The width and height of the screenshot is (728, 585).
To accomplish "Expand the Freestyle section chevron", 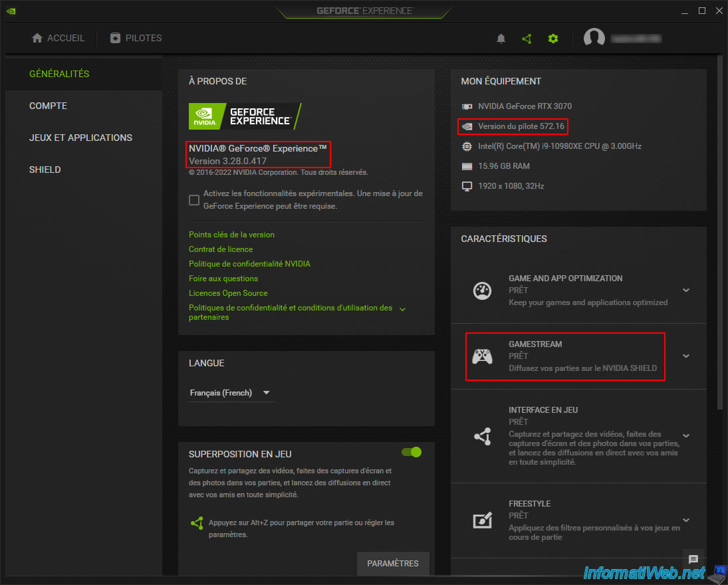I will point(685,520).
